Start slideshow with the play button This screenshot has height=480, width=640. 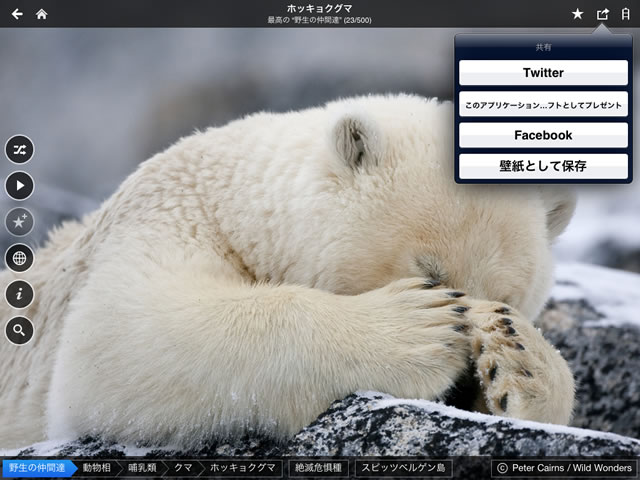(19, 186)
